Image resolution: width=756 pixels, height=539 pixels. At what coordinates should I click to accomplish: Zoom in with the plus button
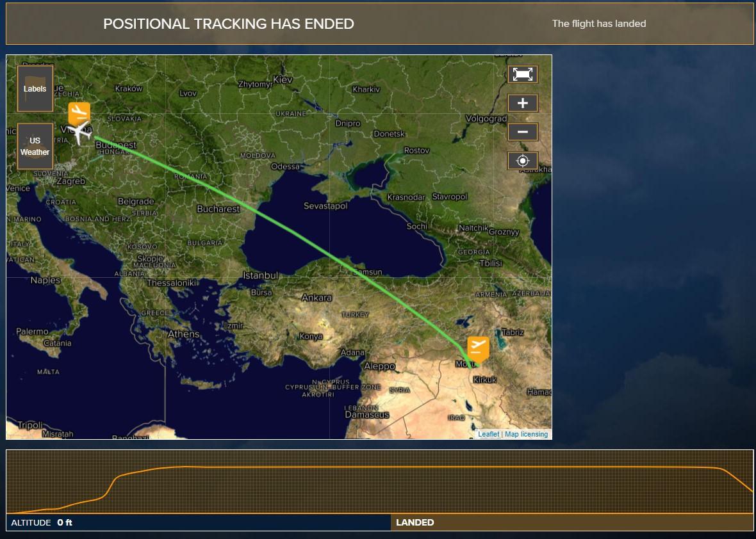(522, 103)
